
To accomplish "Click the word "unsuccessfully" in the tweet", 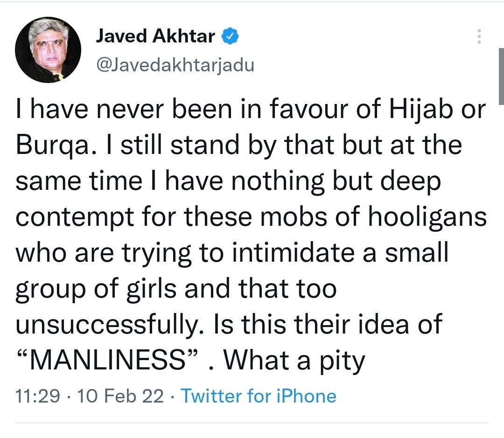I will click(104, 324).
